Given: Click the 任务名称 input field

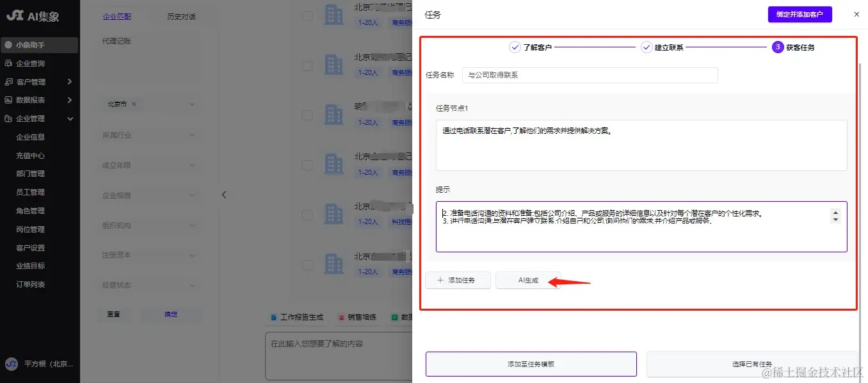Looking at the screenshot, I should click(x=590, y=75).
